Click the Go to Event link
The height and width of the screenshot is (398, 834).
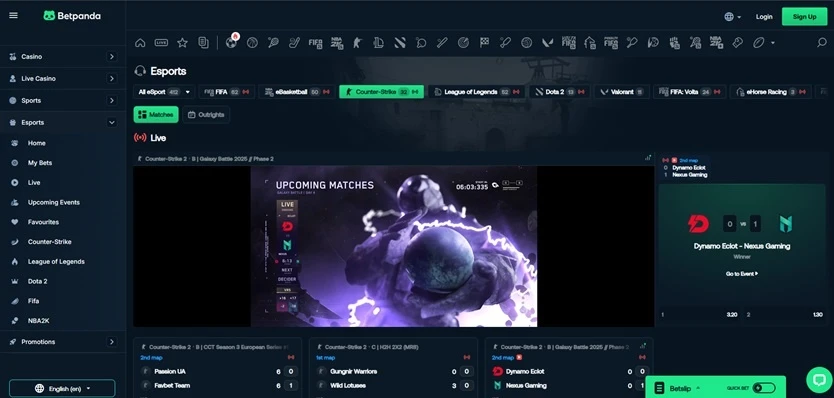point(741,273)
